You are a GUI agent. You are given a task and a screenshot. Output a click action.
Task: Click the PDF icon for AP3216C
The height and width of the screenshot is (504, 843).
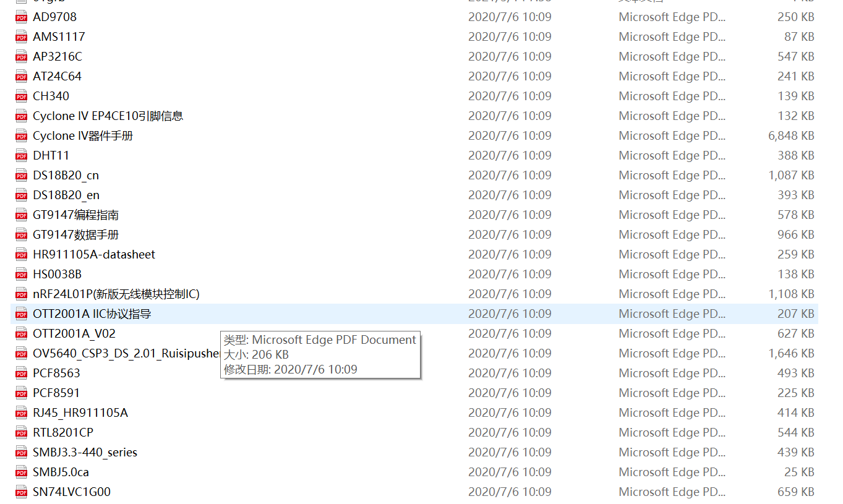coord(22,57)
